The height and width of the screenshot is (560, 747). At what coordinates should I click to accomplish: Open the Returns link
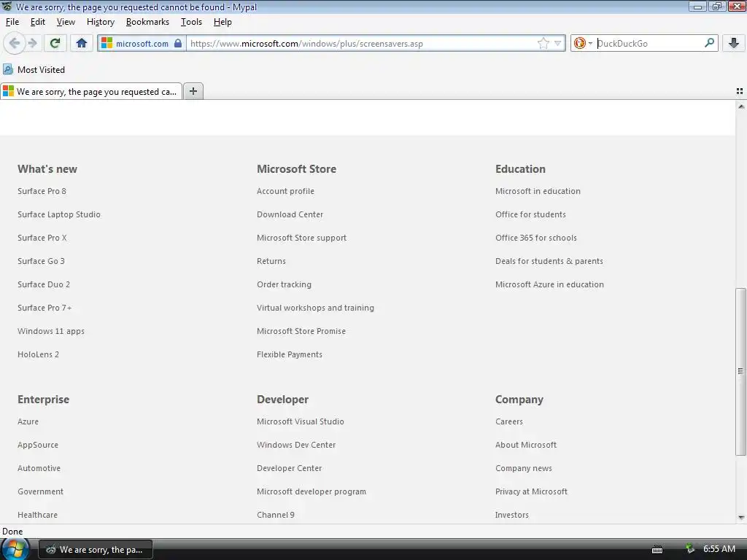click(x=271, y=261)
